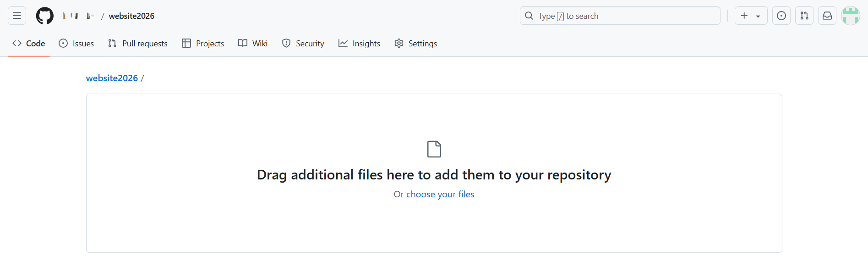Viewport: 868px width, 257px height.
Task: Go to repository Settings tab
Action: point(416,43)
